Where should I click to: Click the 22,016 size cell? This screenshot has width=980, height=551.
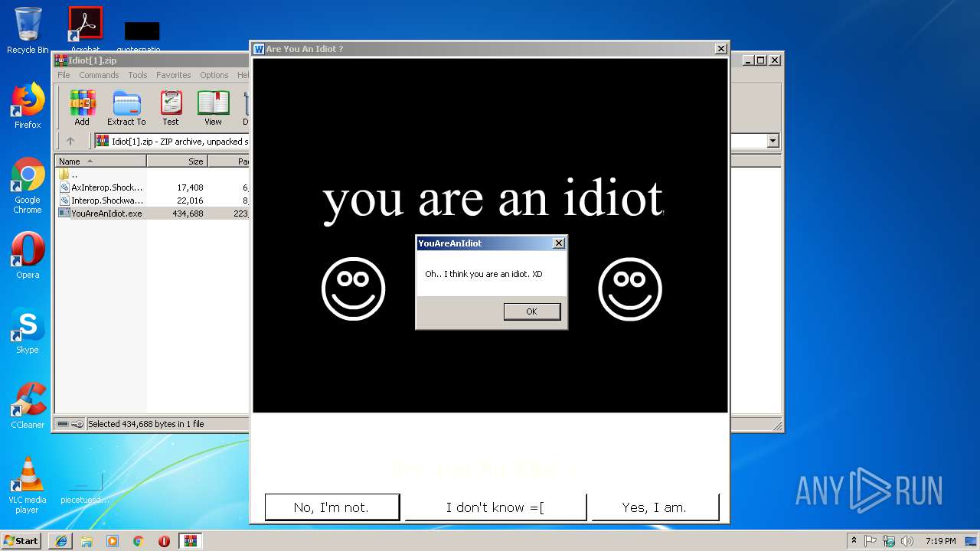pyautogui.click(x=190, y=201)
